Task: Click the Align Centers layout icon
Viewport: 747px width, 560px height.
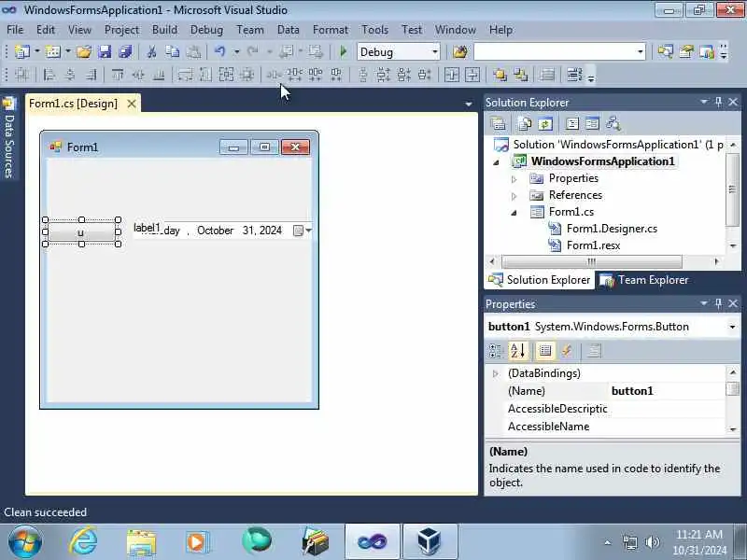Action: pyautogui.click(x=69, y=75)
